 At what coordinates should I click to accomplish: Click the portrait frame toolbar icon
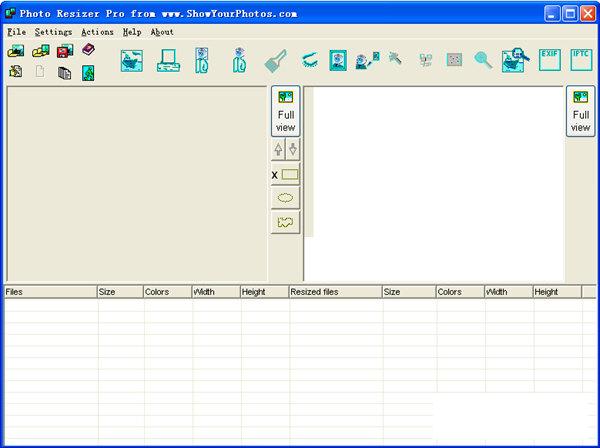(x=338, y=61)
